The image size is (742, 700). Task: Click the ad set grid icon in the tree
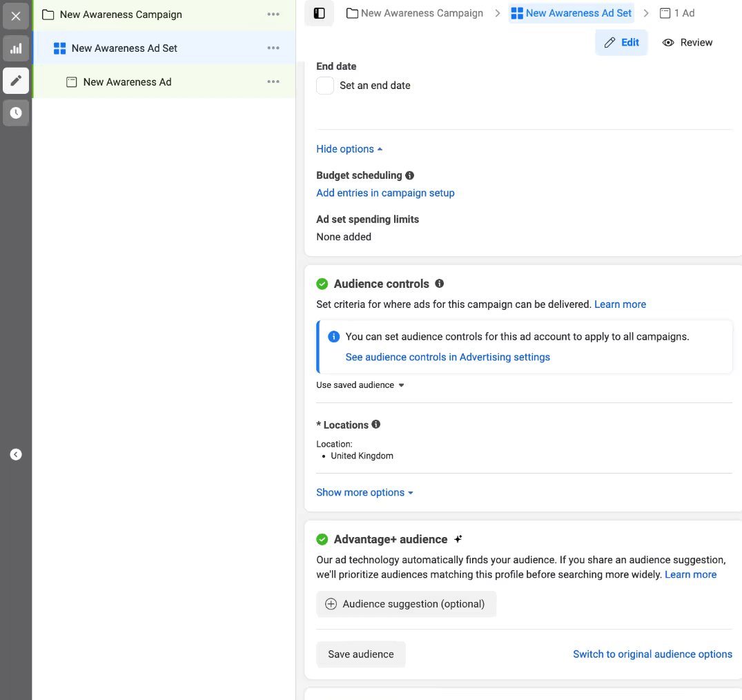pyautogui.click(x=59, y=48)
